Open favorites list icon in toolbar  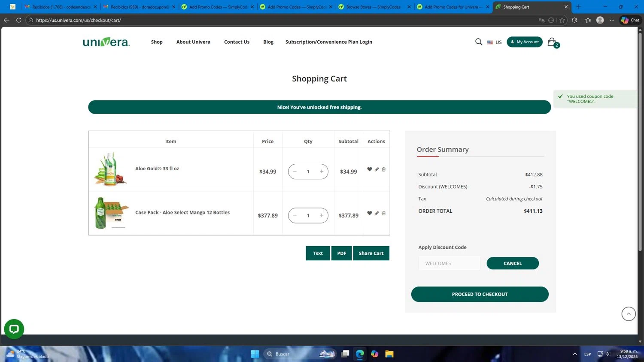click(588, 20)
